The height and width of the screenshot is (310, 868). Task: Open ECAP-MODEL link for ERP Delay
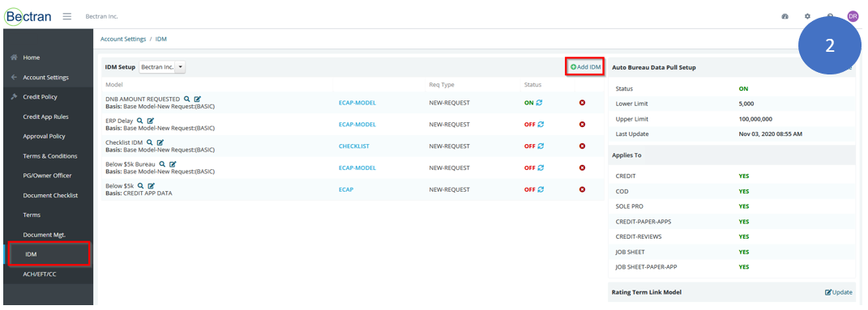point(357,125)
